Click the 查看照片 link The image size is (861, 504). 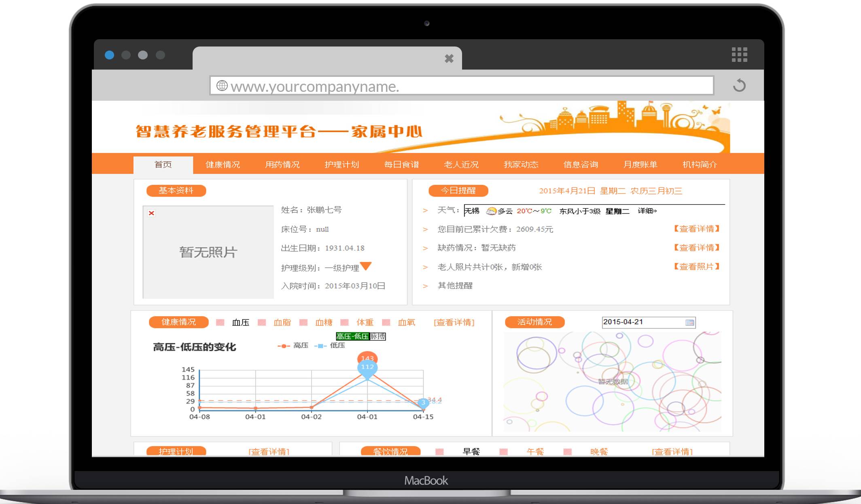[x=696, y=267]
